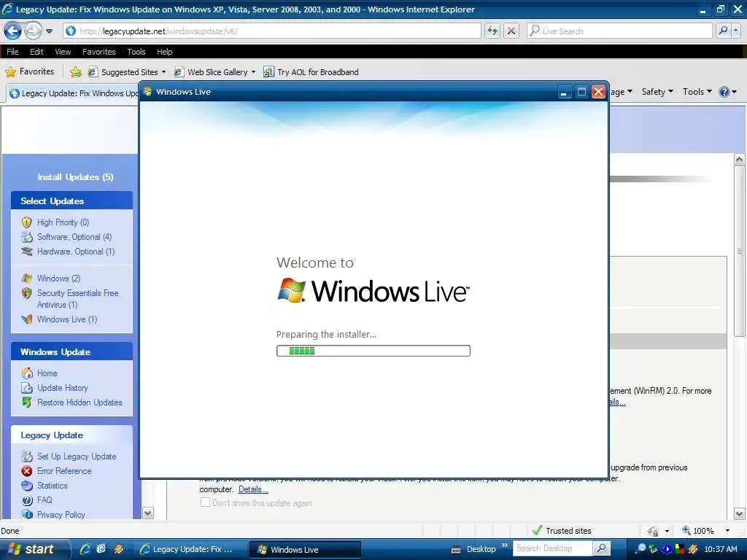Open Set Up Legacy Update
This screenshot has width=747, height=560.
77,456
